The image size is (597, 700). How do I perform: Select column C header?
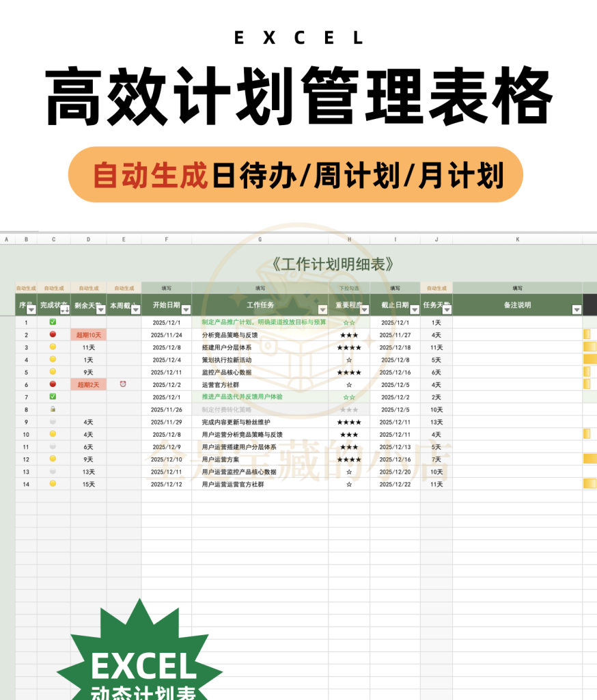point(54,239)
